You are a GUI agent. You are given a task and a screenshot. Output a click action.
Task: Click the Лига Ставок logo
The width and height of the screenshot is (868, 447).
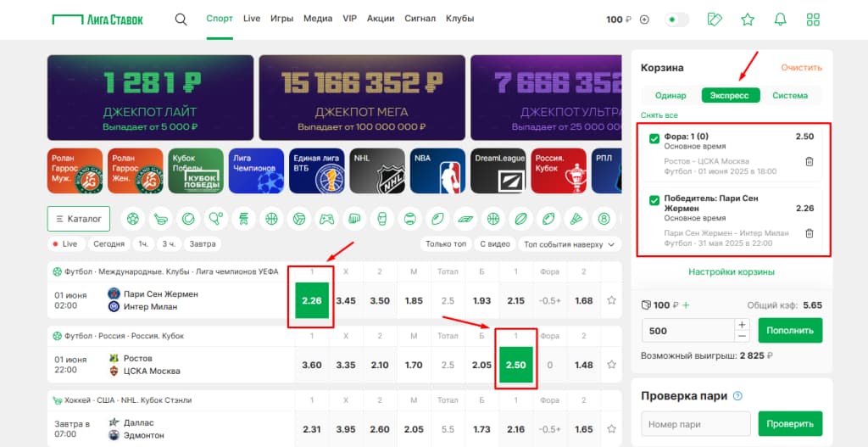tap(97, 20)
